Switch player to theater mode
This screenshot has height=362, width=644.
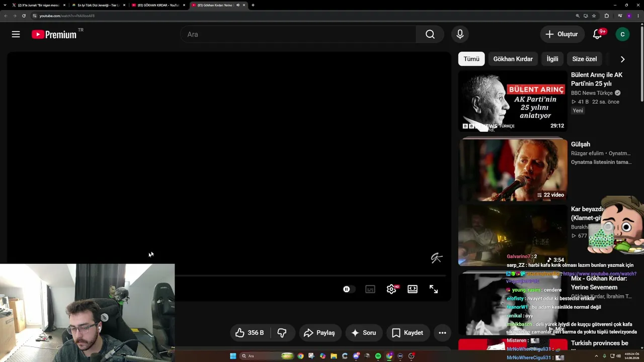coord(413,289)
